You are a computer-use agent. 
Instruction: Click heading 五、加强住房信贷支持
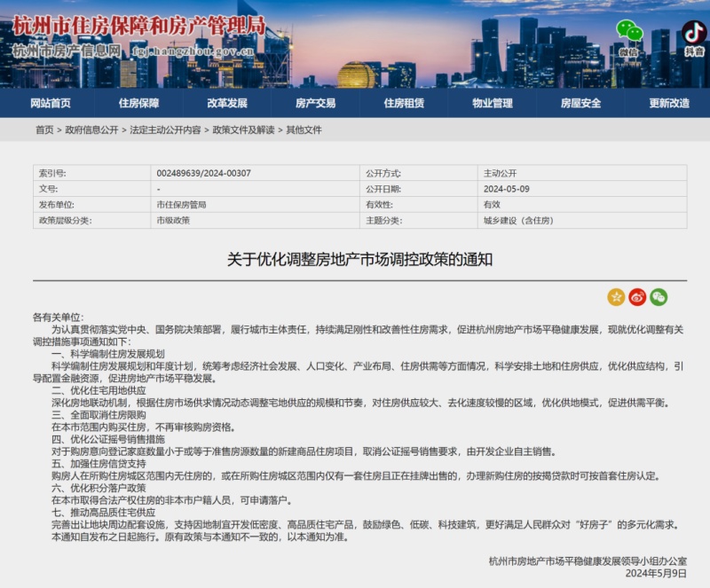click(x=99, y=464)
